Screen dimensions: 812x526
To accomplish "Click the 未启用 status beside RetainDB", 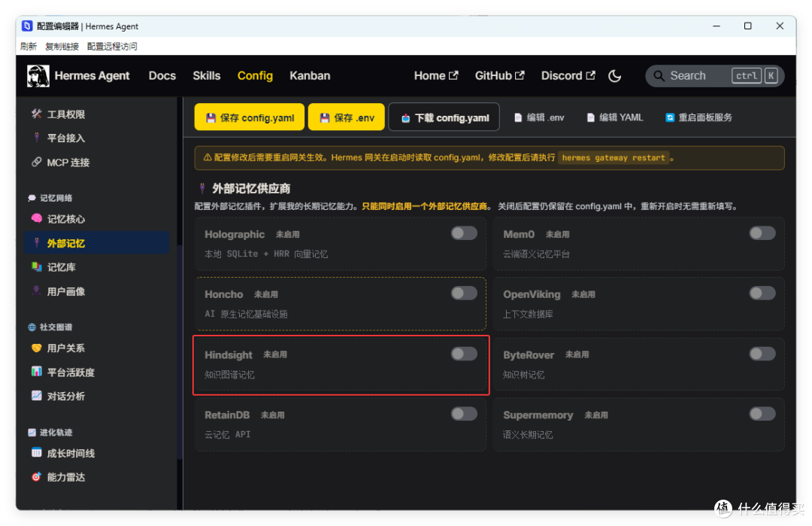I will pos(272,415).
